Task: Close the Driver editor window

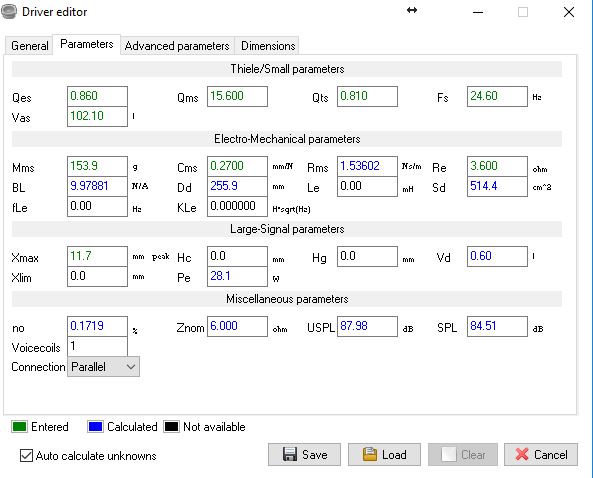Action: [569, 12]
